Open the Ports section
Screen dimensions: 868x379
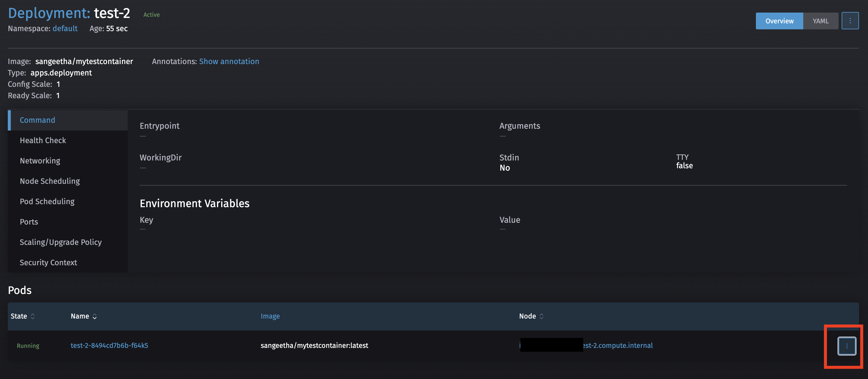(x=68, y=222)
